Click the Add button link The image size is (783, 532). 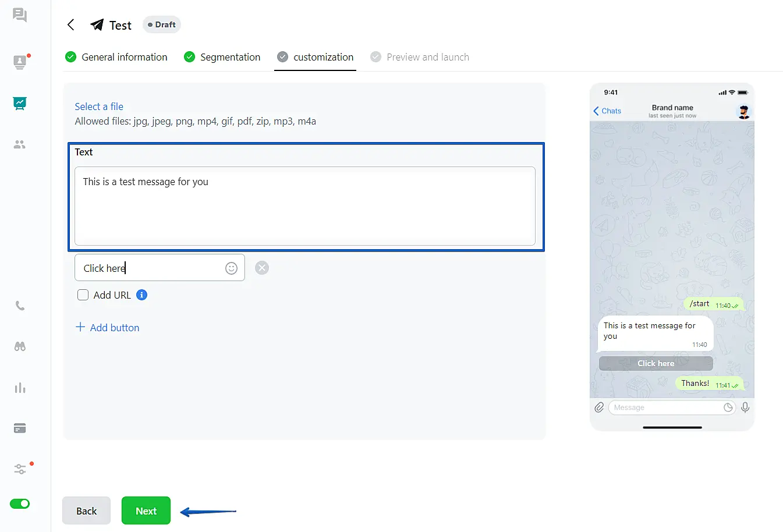[108, 328]
